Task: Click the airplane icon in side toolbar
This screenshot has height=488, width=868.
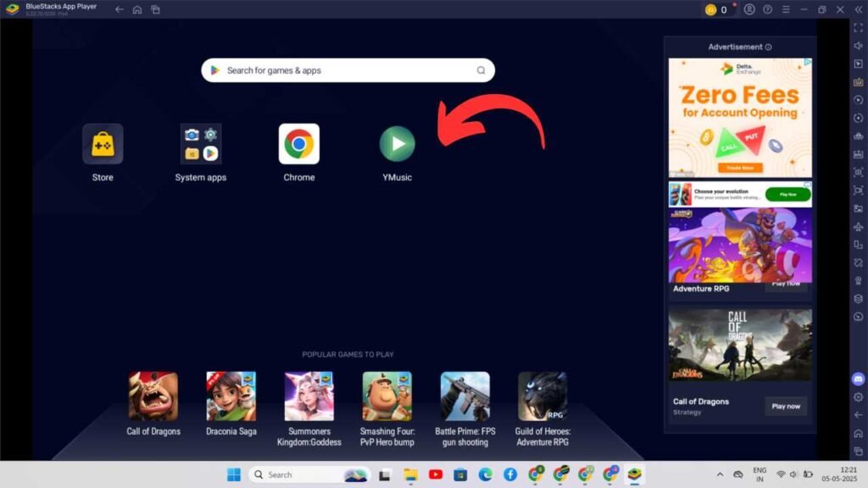Action: click(858, 227)
